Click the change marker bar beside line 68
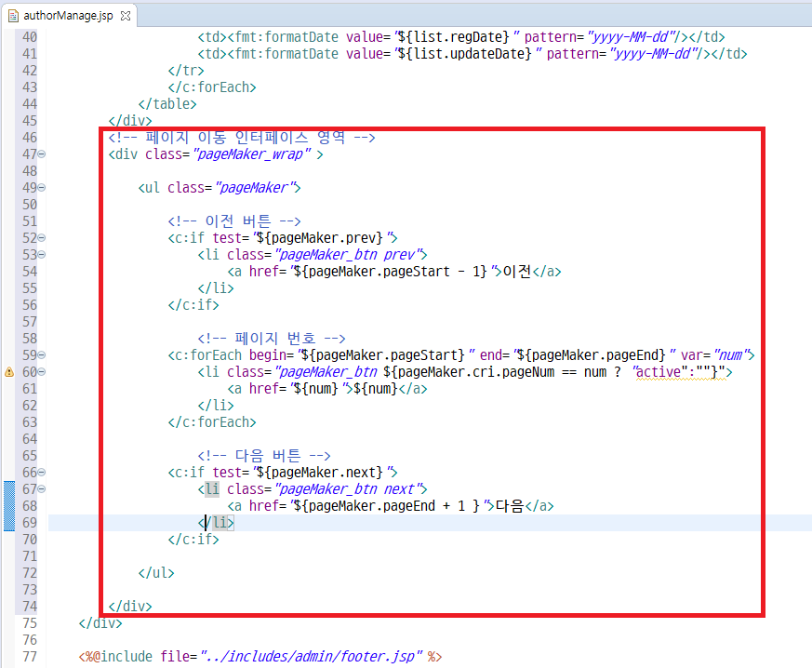This screenshot has width=812, height=668. (9, 506)
